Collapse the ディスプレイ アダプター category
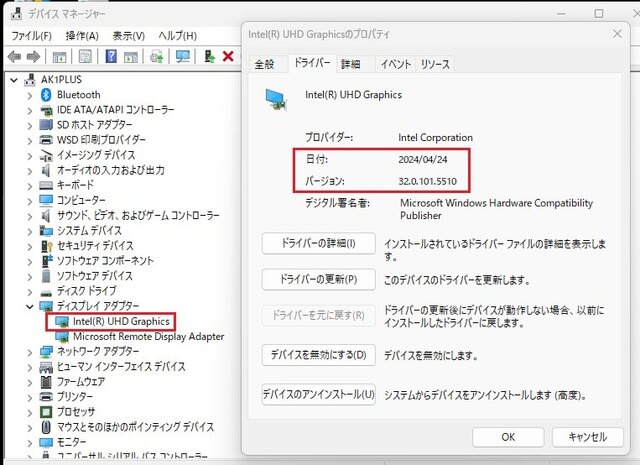 (29, 306)
